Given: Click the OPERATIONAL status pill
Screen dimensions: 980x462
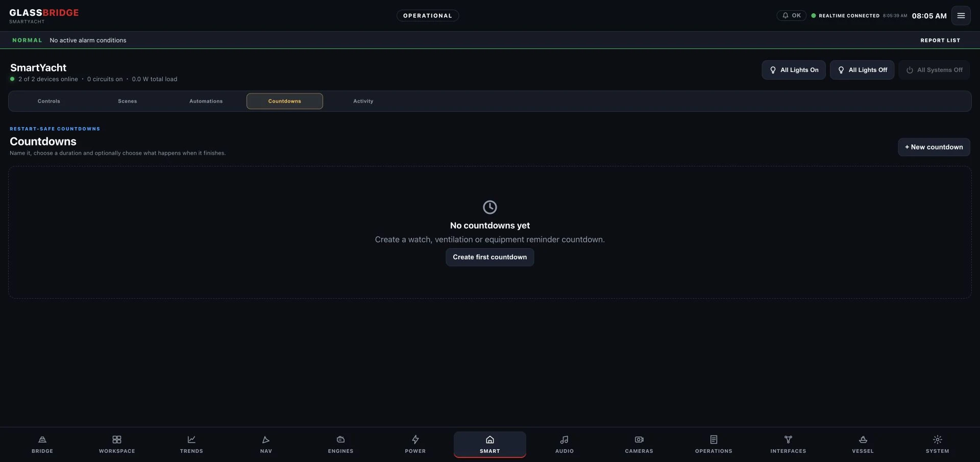Looking at the screenshot, I should 428,16.
